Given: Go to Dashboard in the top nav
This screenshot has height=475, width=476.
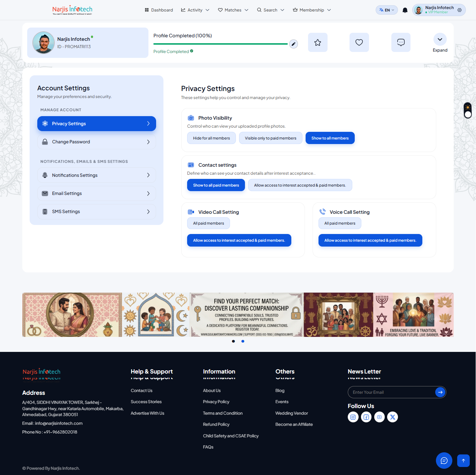Looking at the screenshot, I should (x=159, y=10).
